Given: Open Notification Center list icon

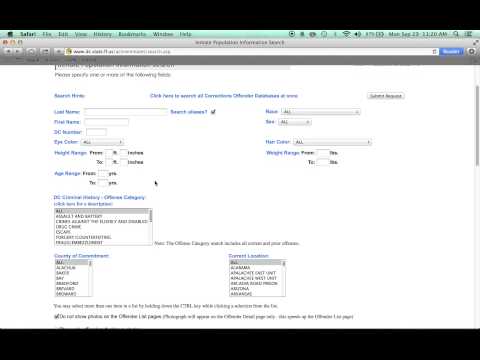Looking at the screenshot, I should (468, 34).
